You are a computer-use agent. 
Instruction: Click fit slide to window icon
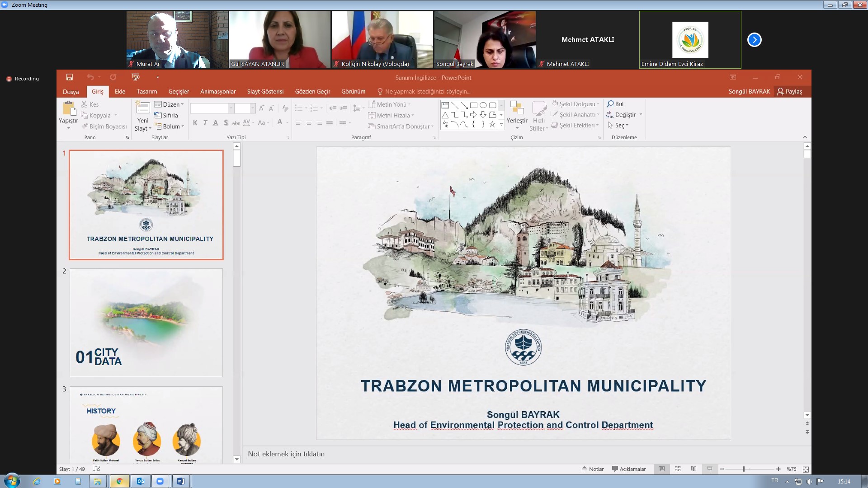tap(806, 469)
